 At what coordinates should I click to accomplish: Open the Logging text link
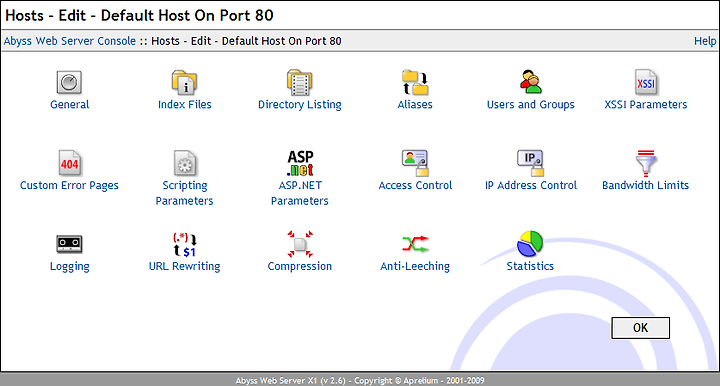click(69, 266)
